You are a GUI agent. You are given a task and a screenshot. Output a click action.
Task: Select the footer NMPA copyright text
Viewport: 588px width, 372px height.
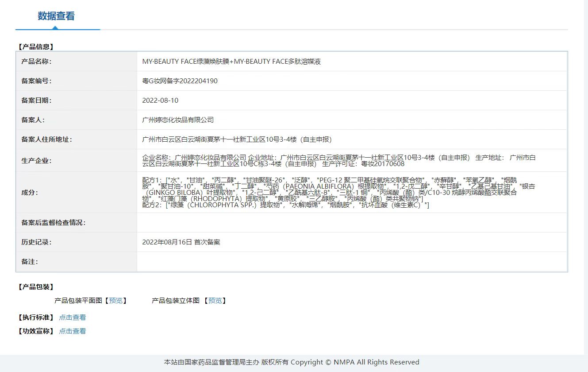(292, 362)
